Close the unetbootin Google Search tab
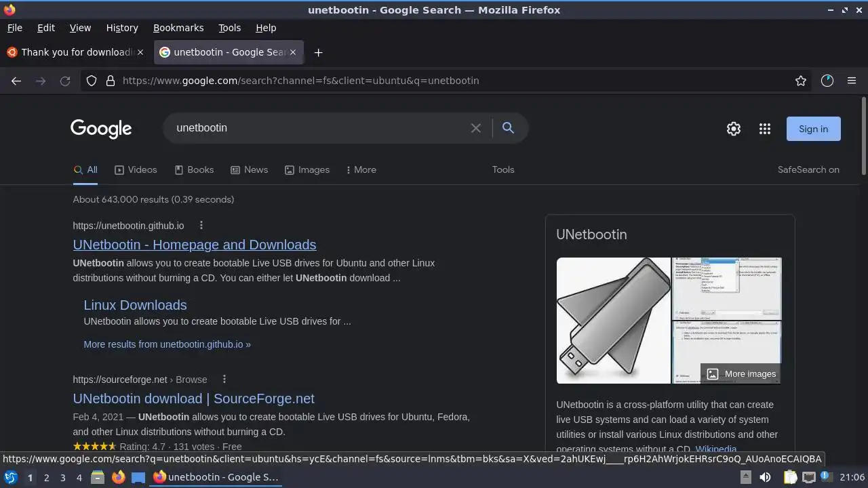The width and height of the screenshot is (868, 488). (x=293, y=52)
